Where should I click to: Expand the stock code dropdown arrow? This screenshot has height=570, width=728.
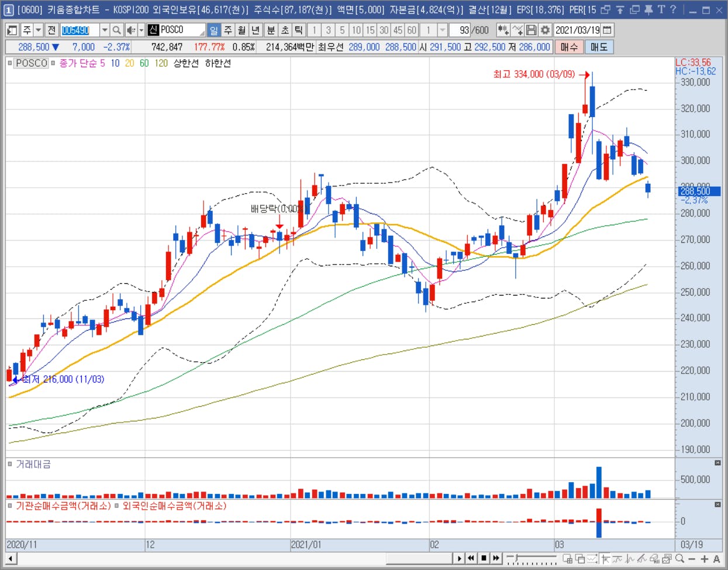[x=105, y=30]
